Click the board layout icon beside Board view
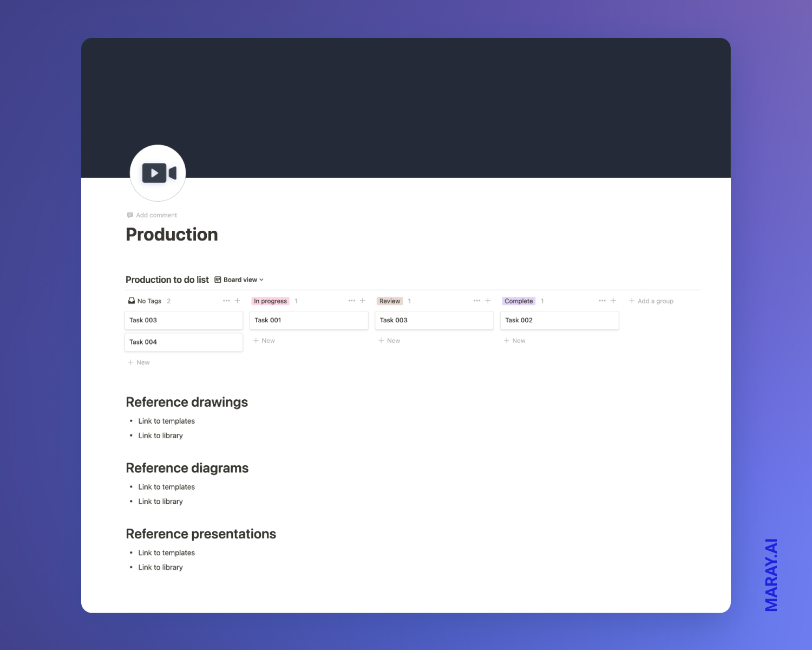 point(218,279)
